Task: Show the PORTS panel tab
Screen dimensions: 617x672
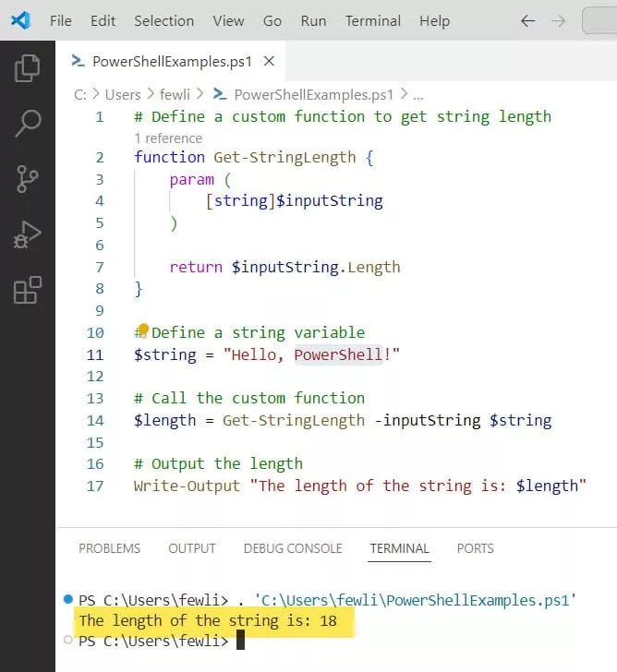Action: click(x=475, y=548)
